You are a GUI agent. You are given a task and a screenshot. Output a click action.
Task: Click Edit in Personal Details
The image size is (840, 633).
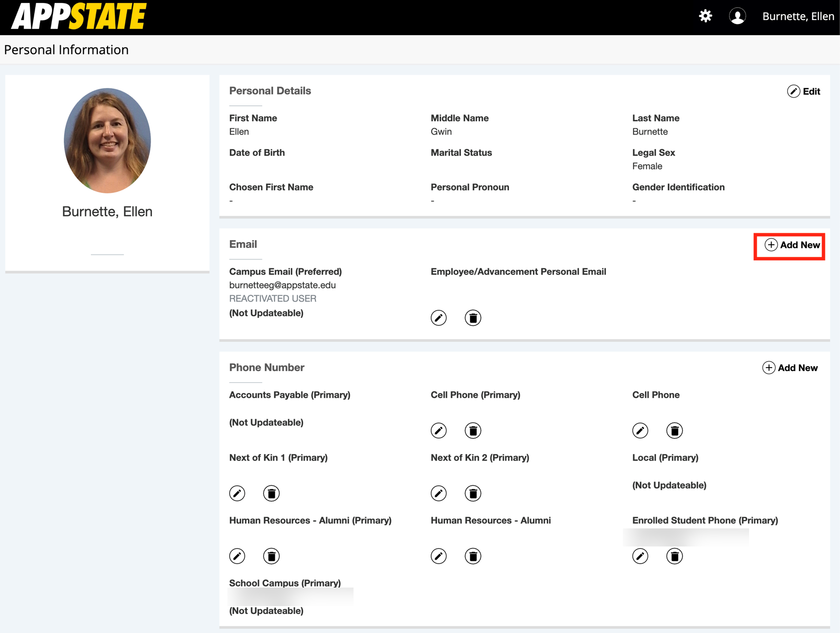pos(803,91)
